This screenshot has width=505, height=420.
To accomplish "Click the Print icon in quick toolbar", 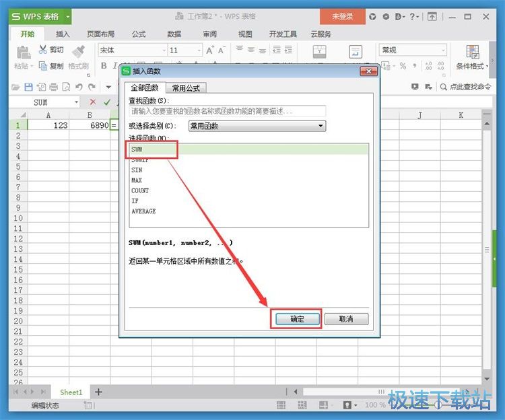I will coord(53,87).
